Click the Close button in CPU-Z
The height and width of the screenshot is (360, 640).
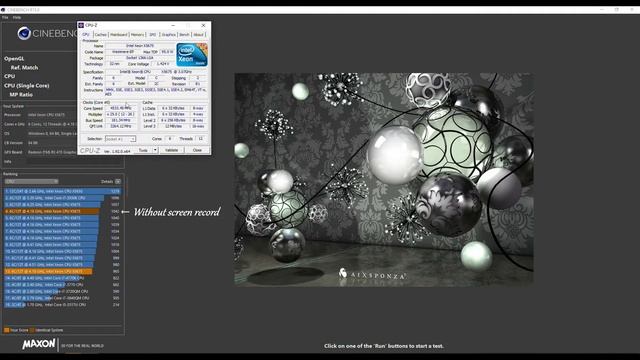(197, 150)
